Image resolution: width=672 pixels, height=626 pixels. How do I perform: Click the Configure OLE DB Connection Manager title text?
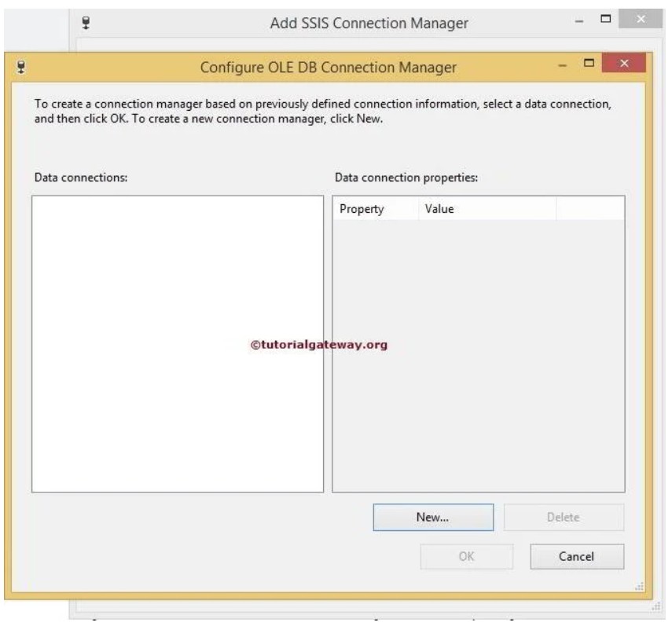tap(328, 68)
